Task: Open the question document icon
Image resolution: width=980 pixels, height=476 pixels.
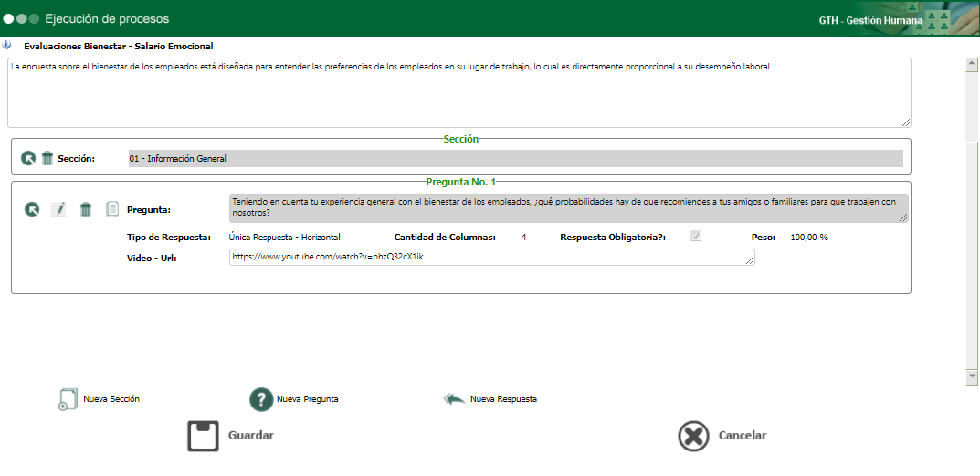Action: point(111,209)
